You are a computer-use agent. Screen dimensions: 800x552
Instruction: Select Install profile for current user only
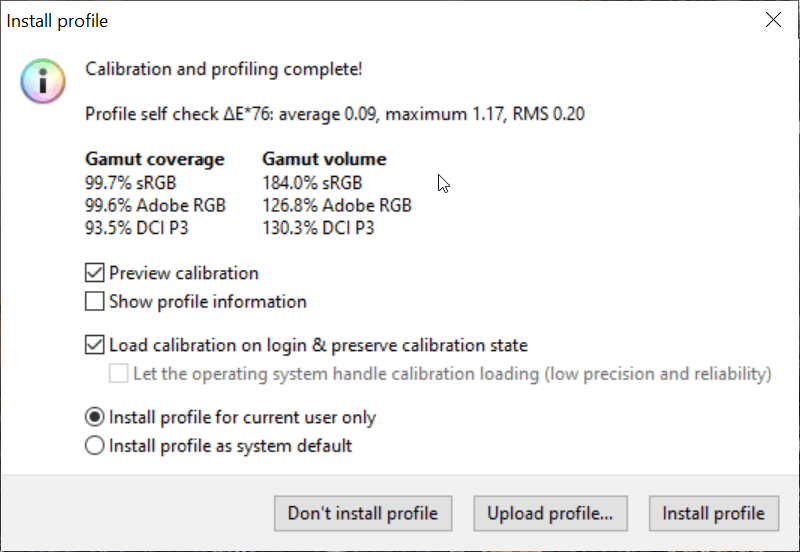click(x=95, y=417)
